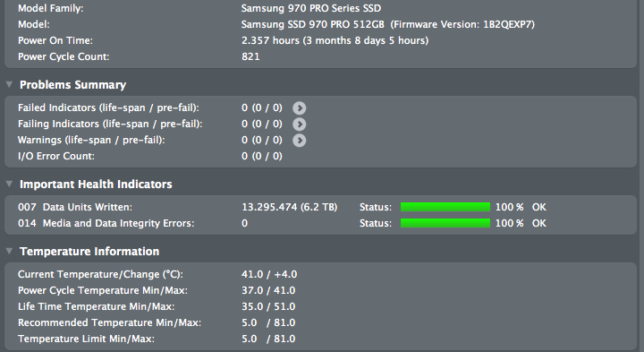Click the Data Units Written status bar
Screen dimensions: 644x352
coord(445,207)
